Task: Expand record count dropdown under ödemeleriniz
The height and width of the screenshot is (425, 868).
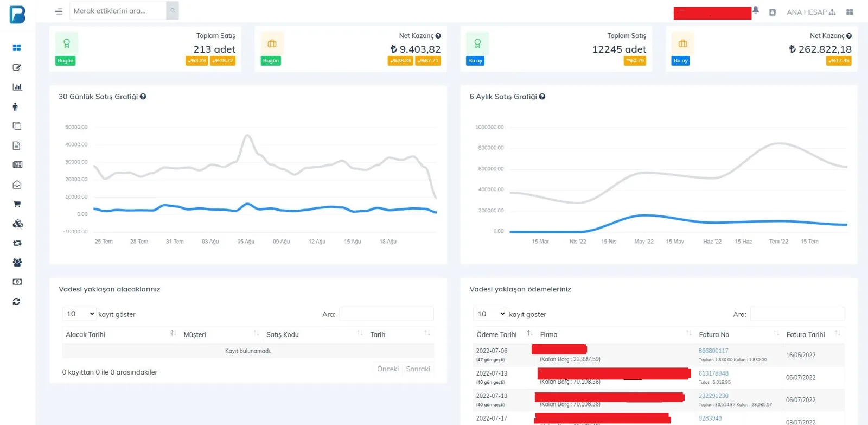Action: click(490, 314)
